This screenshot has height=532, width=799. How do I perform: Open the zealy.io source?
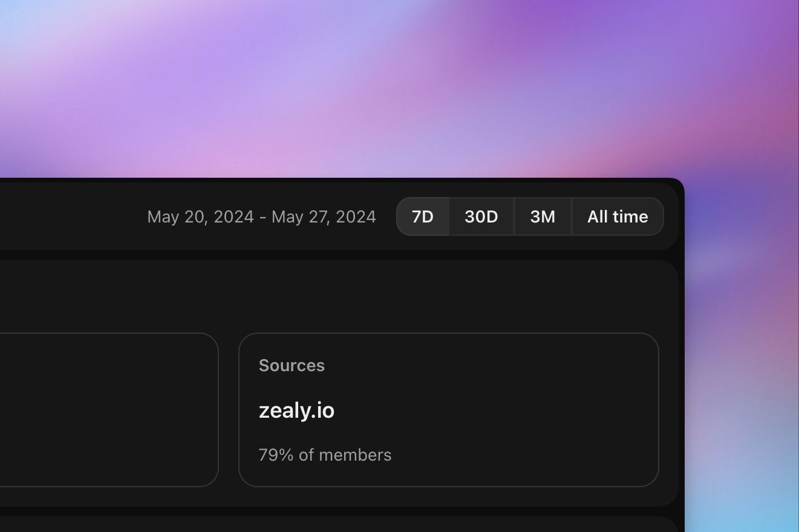pyautogui.click(x=296, y=410)
